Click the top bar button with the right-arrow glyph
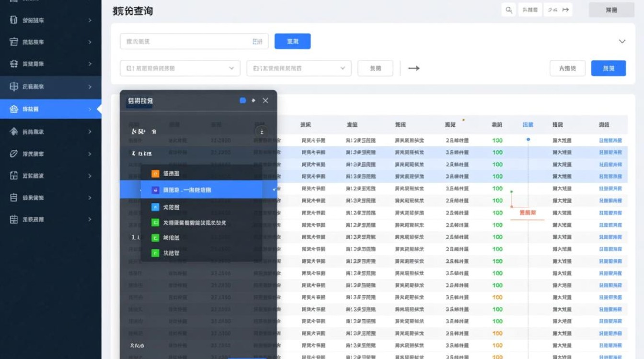Viewport: 644px width, 359px height. click(x=558, y=10)
